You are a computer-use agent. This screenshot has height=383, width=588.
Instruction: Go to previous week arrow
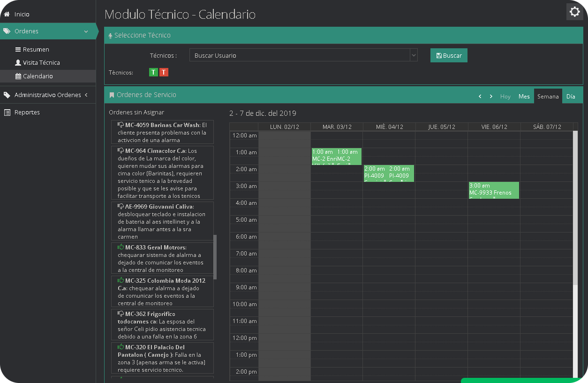(480, 96)
